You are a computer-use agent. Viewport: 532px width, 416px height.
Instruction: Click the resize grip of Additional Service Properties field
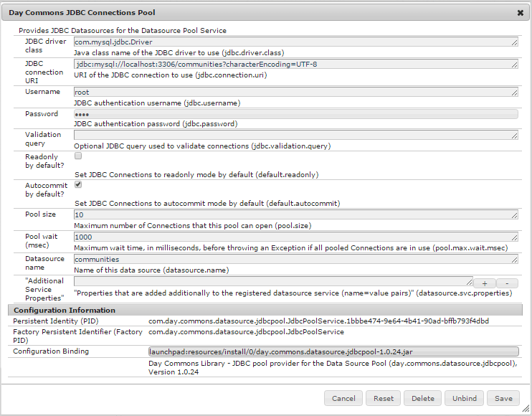point(469,283)
